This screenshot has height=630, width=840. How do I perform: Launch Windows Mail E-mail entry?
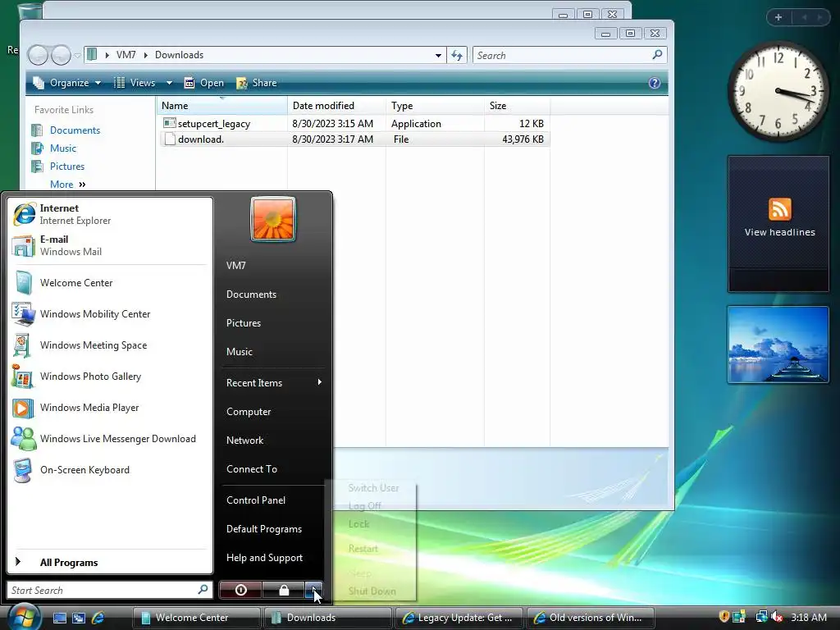(x=110, y=245)
